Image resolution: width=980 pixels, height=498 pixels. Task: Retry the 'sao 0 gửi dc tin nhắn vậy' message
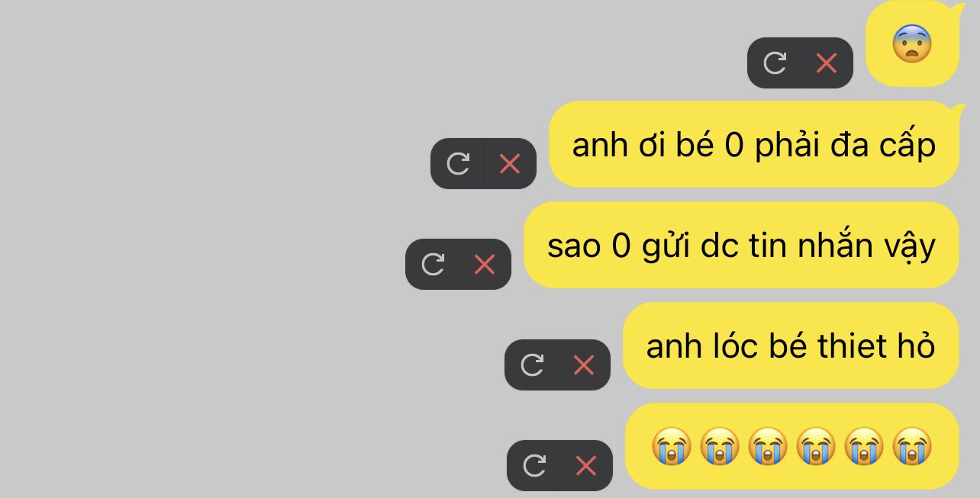click(x=433, y=264)
